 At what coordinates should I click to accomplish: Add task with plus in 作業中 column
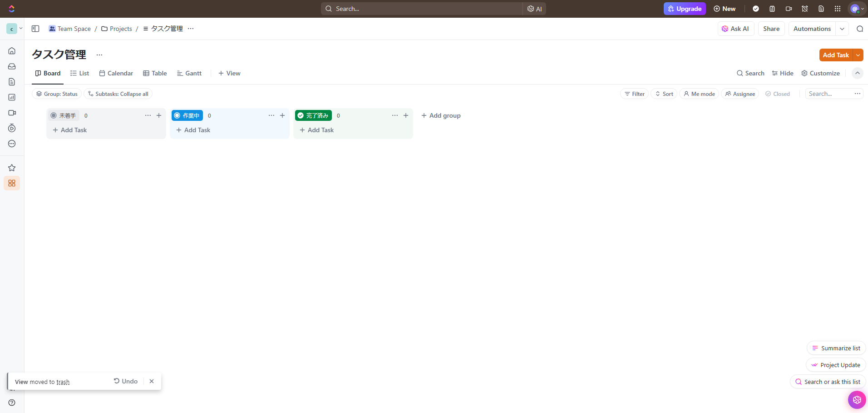[x=282, y=115]
